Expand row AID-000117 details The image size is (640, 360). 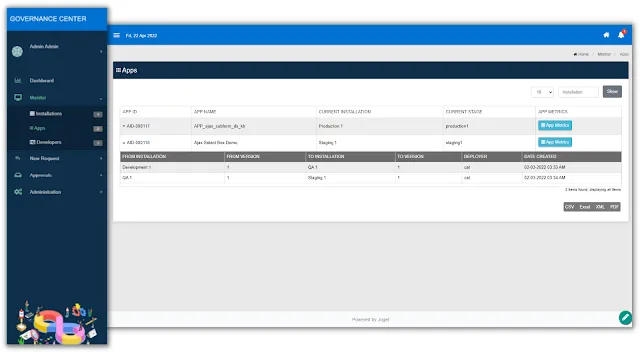click(124, 126)
